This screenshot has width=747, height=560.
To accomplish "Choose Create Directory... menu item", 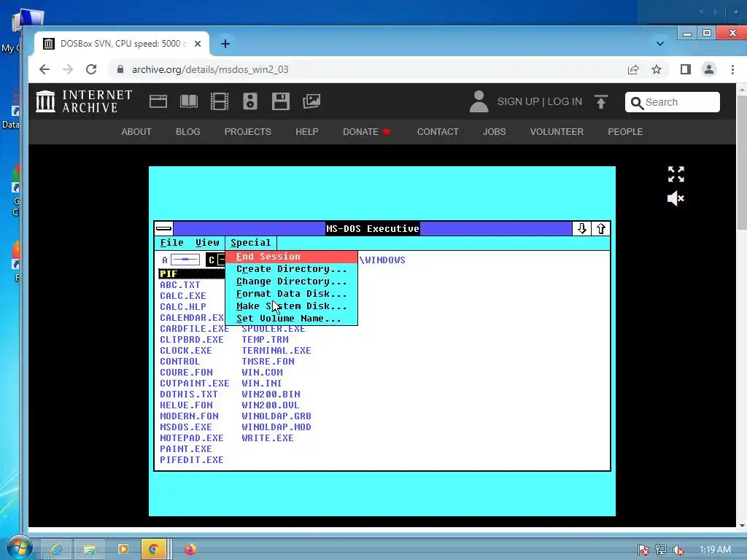I will pyautogui.click(x=291, y=269).
